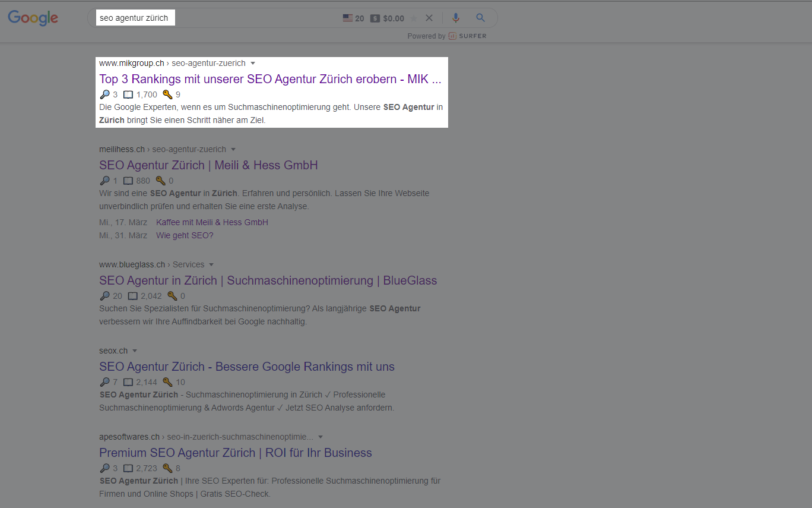Click word count icon showing 880
Image resolution: width=812 pixels, height=508 pixels.
[x=128, y=181]
